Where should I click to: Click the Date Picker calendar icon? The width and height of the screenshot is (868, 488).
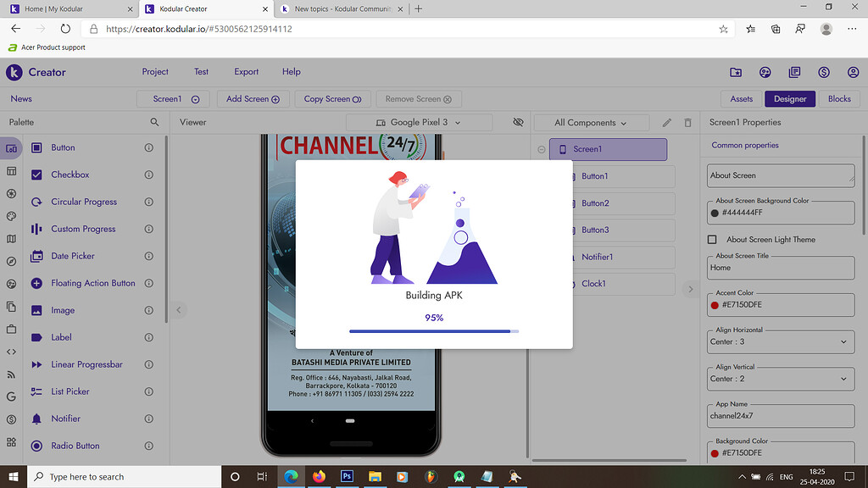[36, 256]
